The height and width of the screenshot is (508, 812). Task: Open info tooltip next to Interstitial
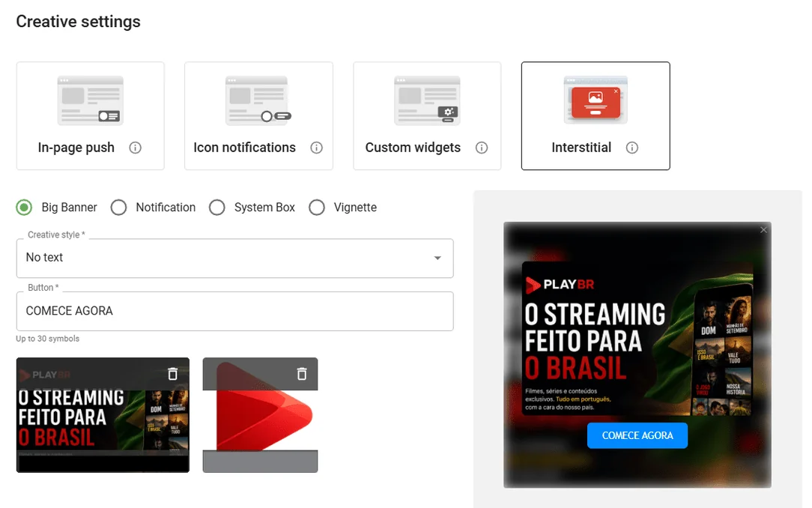point(631,148)
